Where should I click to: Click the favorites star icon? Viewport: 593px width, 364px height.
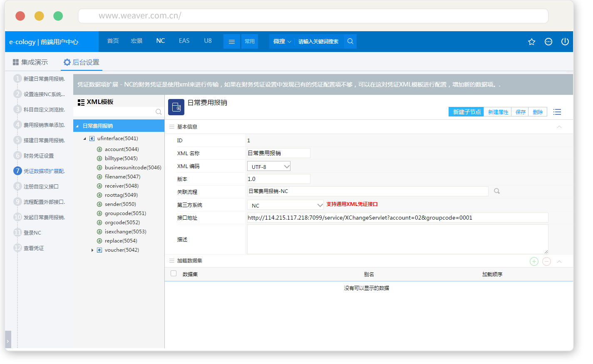point(531,42)
